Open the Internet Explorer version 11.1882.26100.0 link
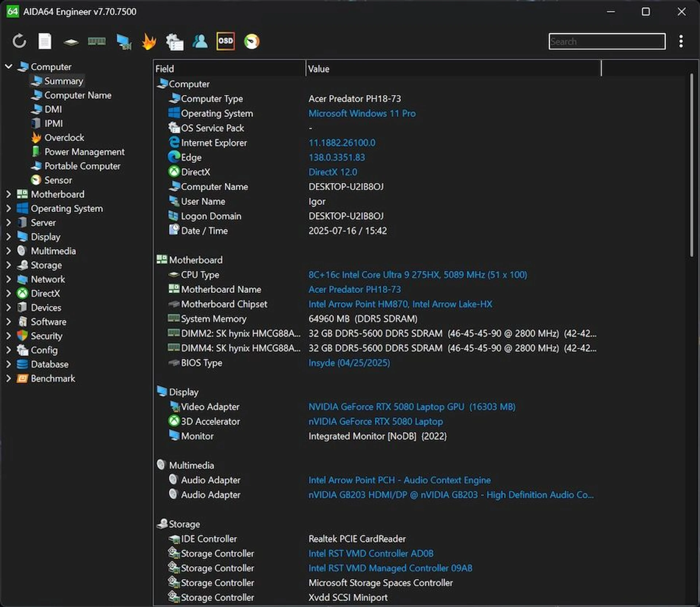The width and height of the screenshot is (700, 607). pos(342,143)
